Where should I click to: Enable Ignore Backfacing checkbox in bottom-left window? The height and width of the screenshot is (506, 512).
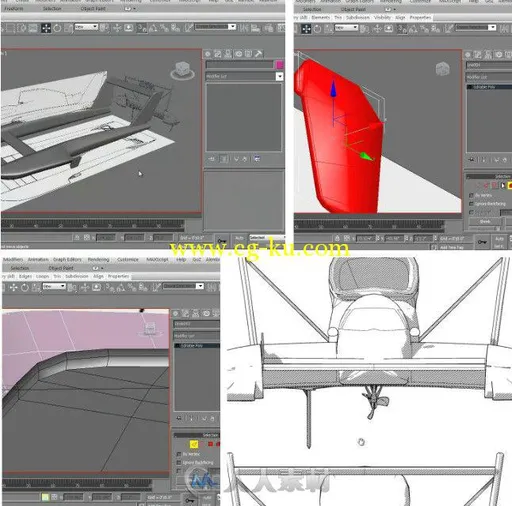179,462
